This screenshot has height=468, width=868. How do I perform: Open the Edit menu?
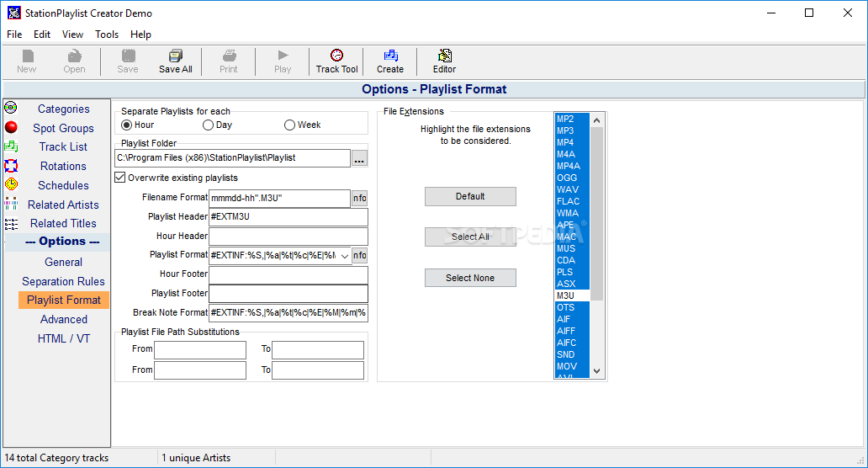(42, 35)
